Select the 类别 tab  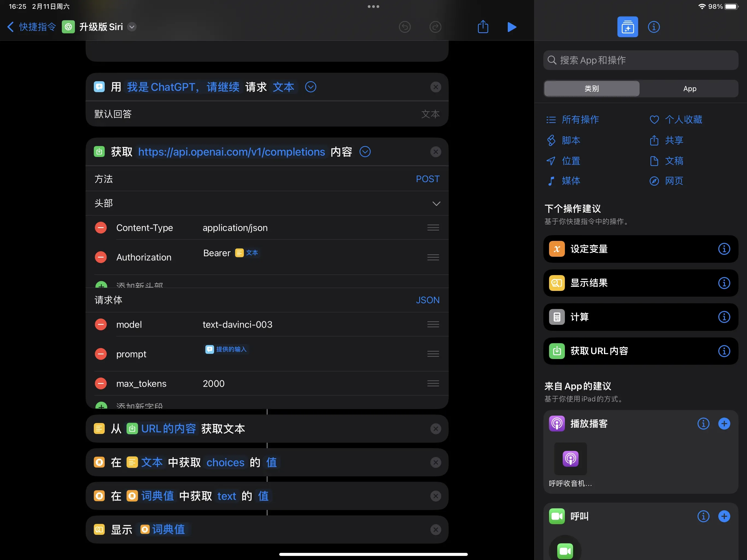tap(592, 89)
